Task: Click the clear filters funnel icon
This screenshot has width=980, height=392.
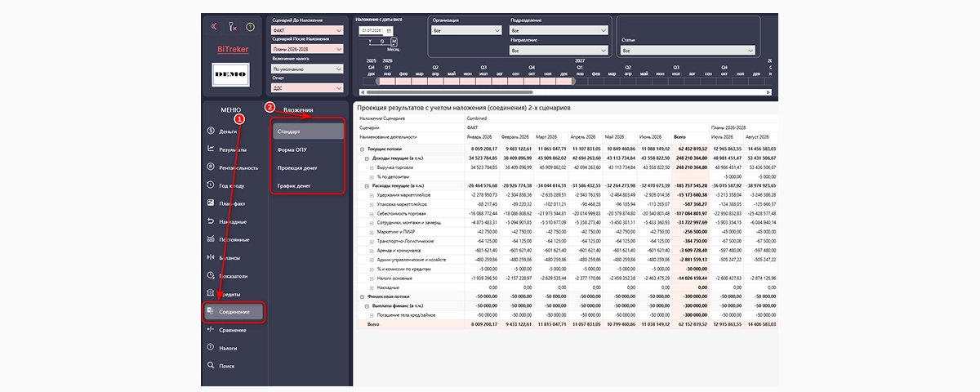Action: point(232,26)
